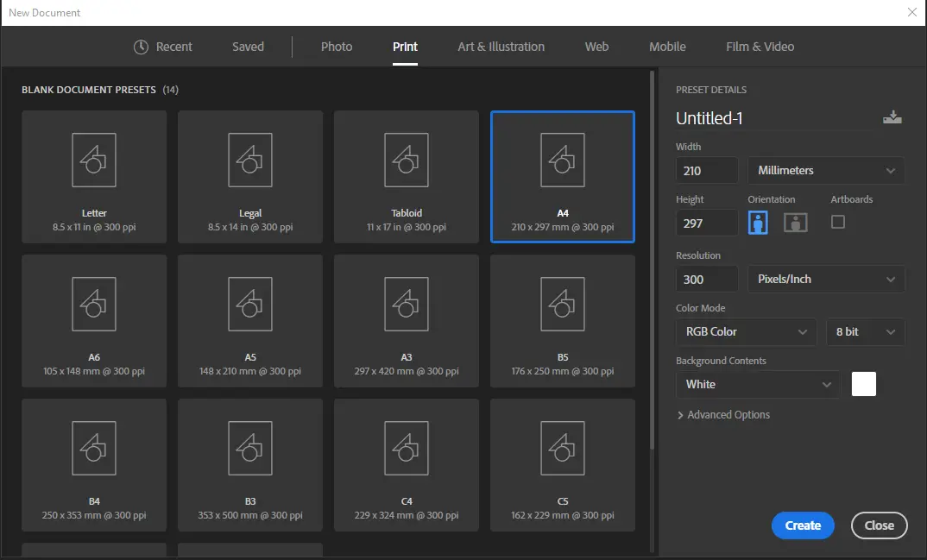Enable the Artboards checkbox
This screenshot has height=560, width=927.
pos(838,222)
